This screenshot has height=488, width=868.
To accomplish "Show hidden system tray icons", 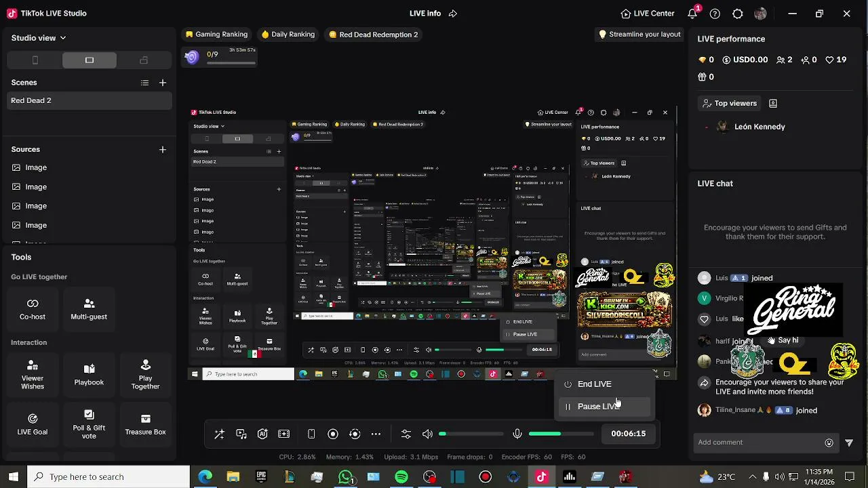I will (752, 477).
